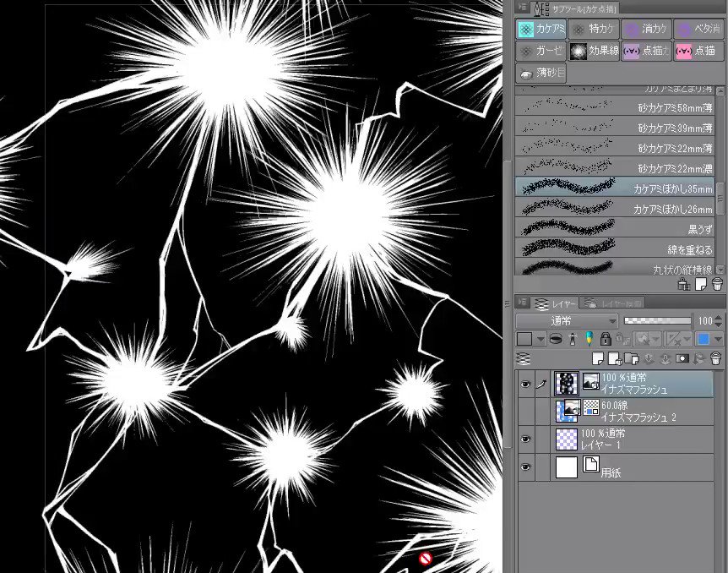Show the イナズマフラッシュ 2 layer
Image resolution: width=728 pixels, height=573 pixels.
[525, 412]
